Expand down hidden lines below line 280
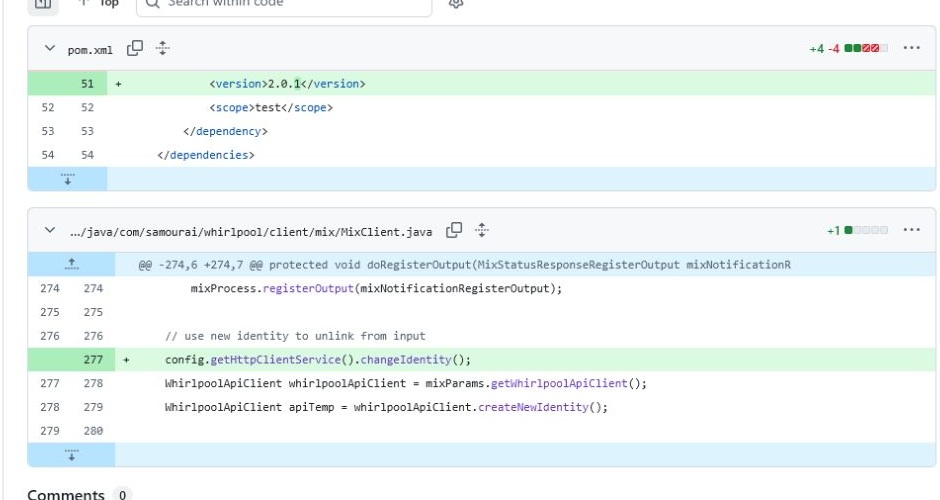 (71, 455)
